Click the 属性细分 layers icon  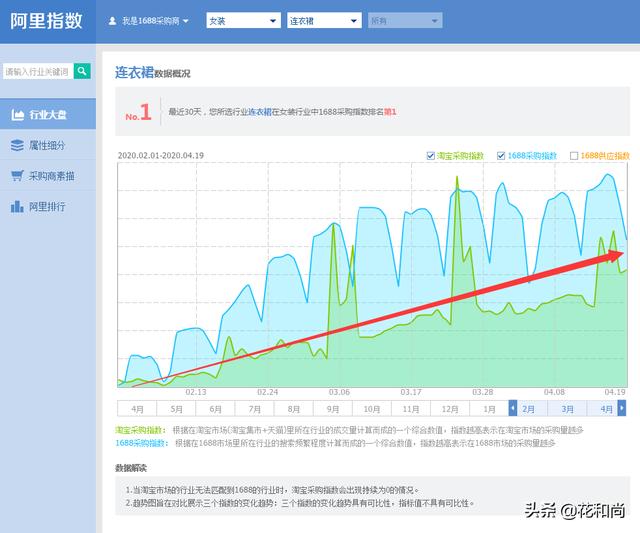tap(17, 145)
